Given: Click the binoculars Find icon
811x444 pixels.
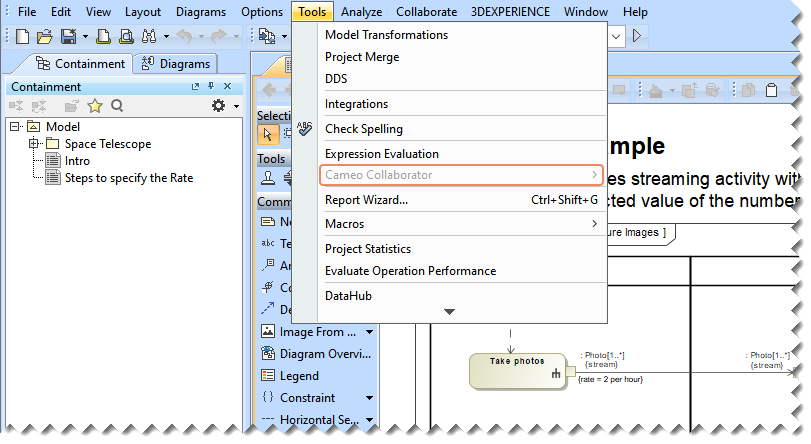Looking at the screenshot, I should click(149, 36).
